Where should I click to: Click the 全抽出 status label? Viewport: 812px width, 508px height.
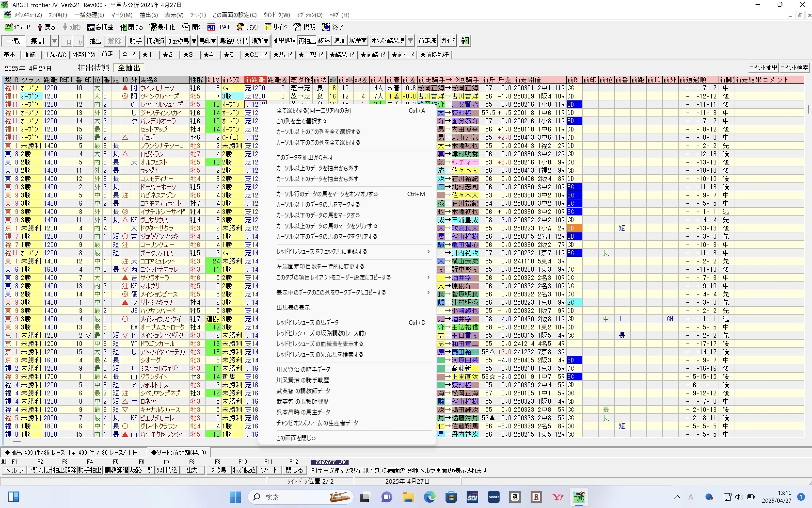[x=128, y=68]
